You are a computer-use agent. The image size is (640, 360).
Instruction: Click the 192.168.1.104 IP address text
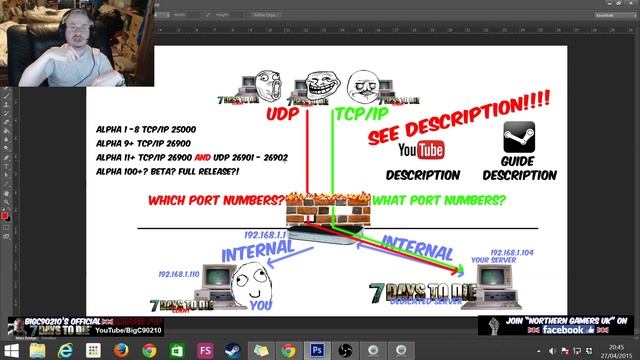[x=512, y=253]
